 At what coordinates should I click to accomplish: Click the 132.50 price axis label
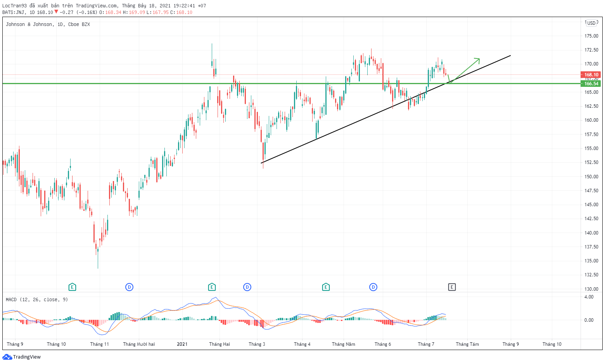(x=591, y=275)
